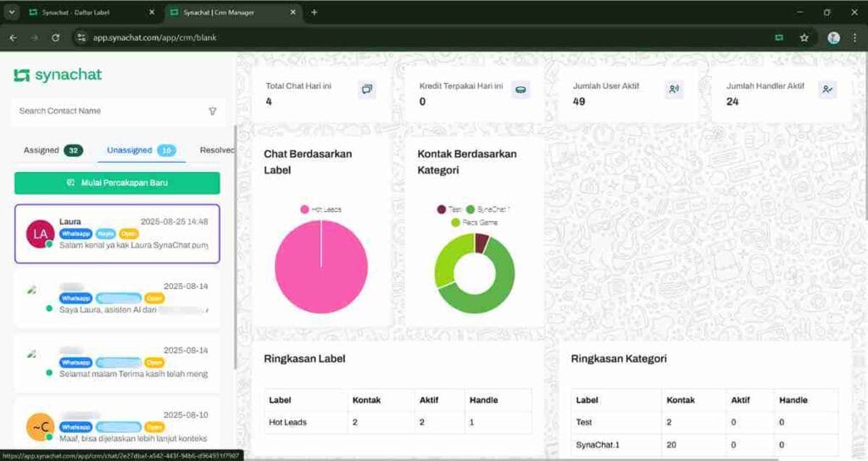Open the tab search dropdown arrow
The width and height of the screenshot is (868, 461).
point(11,12)
